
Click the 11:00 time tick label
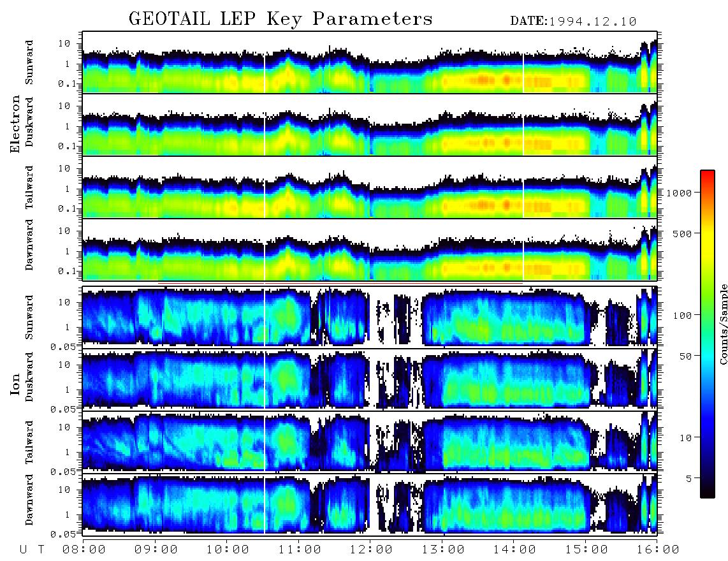click(x=300, y=550)
